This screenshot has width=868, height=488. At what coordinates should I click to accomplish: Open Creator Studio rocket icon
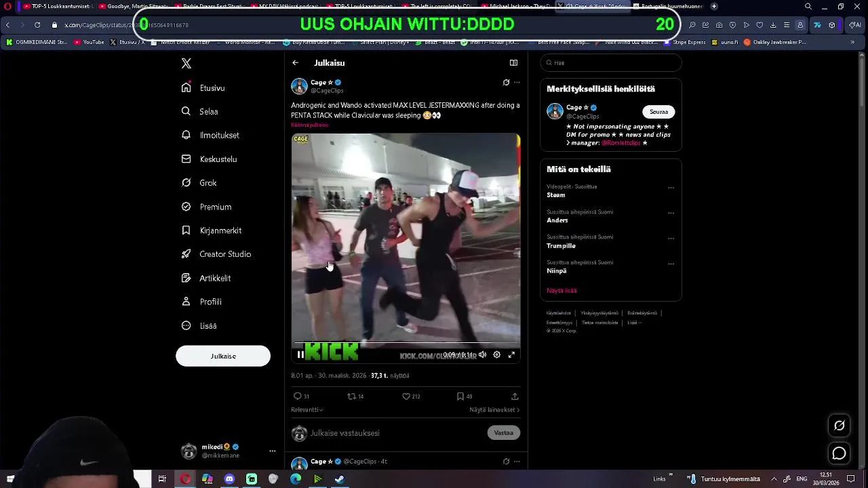click(x=186, y=254)
